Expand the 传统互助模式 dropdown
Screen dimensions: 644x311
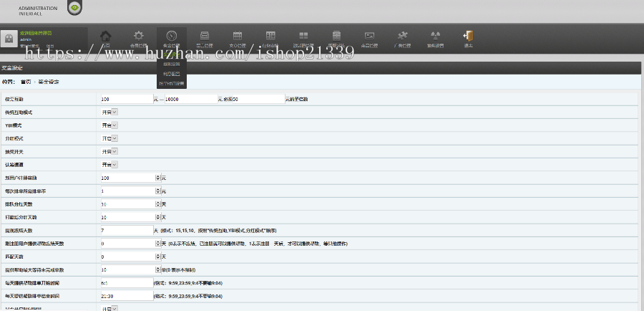point(109,112)
